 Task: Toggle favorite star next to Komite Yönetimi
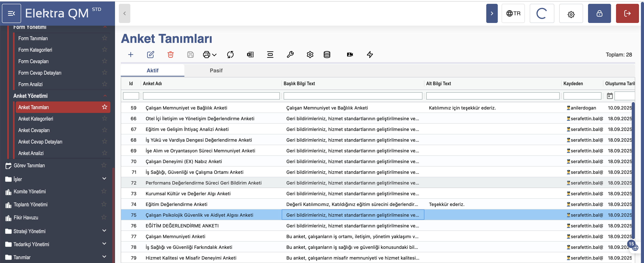point(104,191)
